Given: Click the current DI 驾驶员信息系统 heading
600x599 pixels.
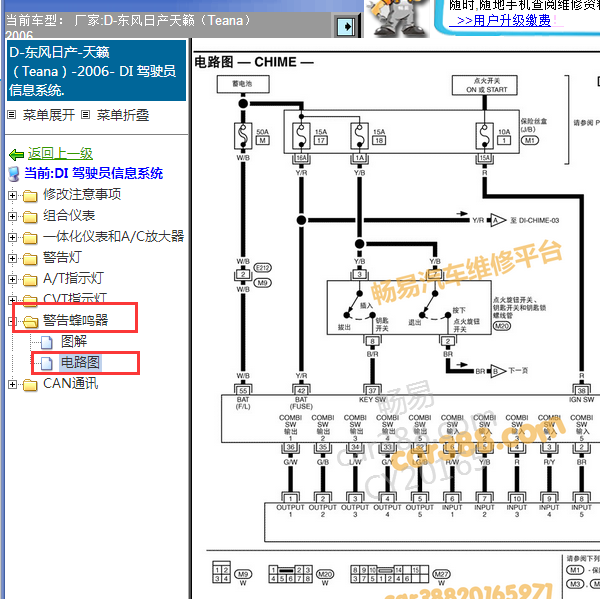Looking at the screenshot, I should pos(94,173).
